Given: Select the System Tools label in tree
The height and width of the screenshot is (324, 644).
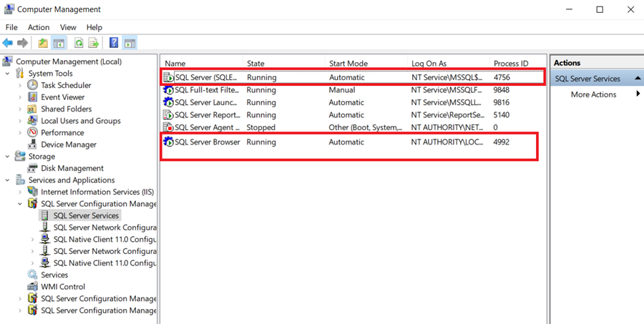Looking at the screenshot, I should (51, 74).
